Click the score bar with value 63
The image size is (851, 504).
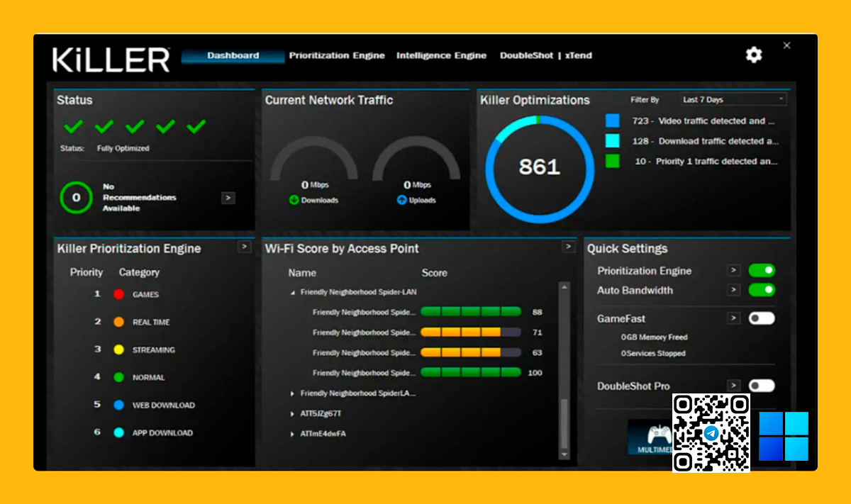[x=471, y=352]
